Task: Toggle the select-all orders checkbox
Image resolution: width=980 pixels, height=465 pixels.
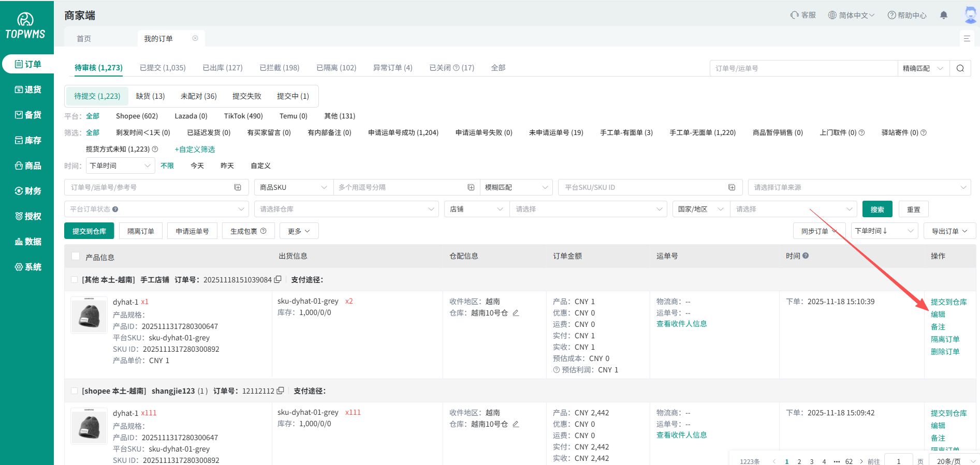Action: tap(76, 256)
